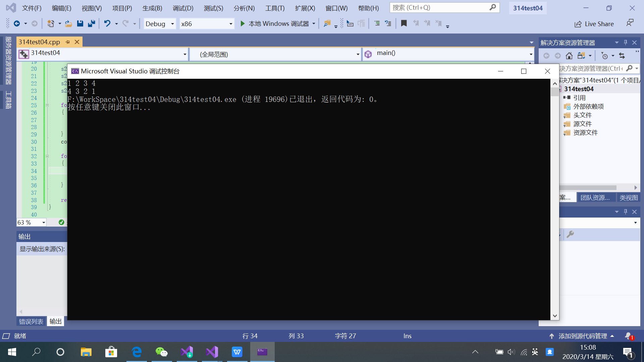This screenshot has width=644, height=362.
Task: Expand the main() member dropdown
Action: (531, 54)
